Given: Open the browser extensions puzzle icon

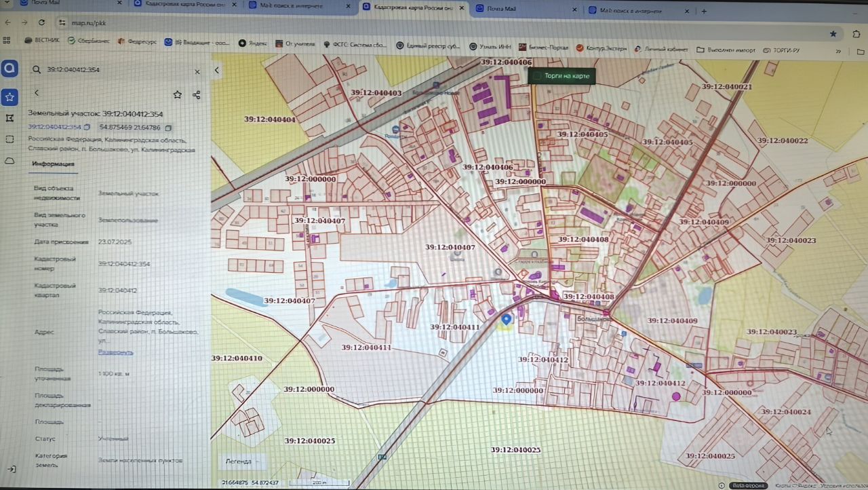Looking at the screenshot, I should 855,33.
